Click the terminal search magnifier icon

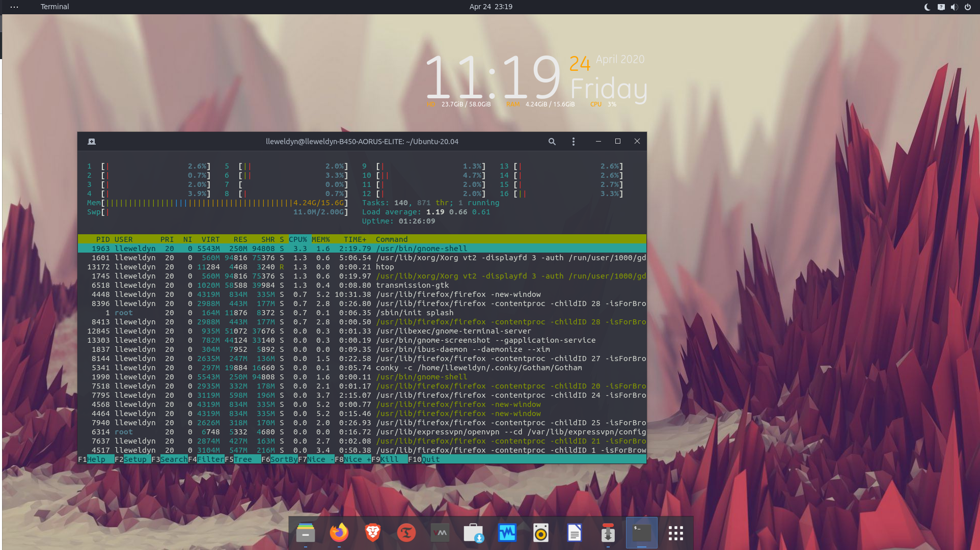tap(552, 142)
